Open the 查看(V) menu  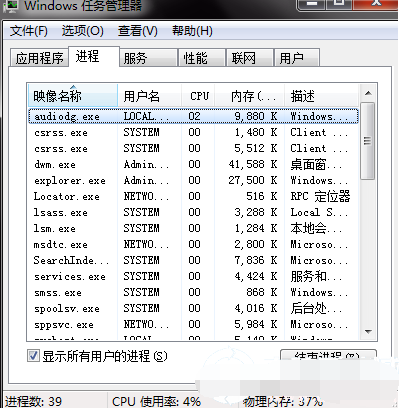tap(137, 31)
